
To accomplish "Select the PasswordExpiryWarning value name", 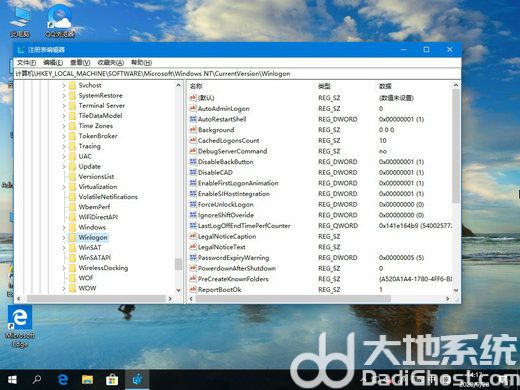I will pos(233,258).
